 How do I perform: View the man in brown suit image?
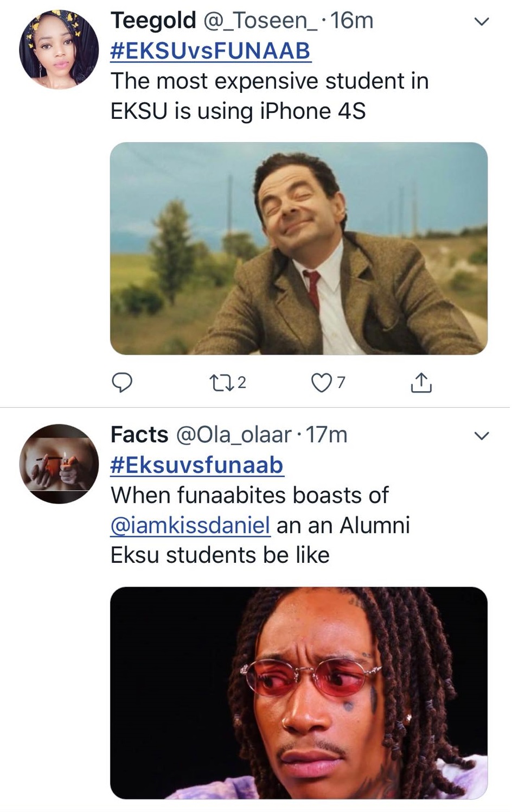point(298,249)
